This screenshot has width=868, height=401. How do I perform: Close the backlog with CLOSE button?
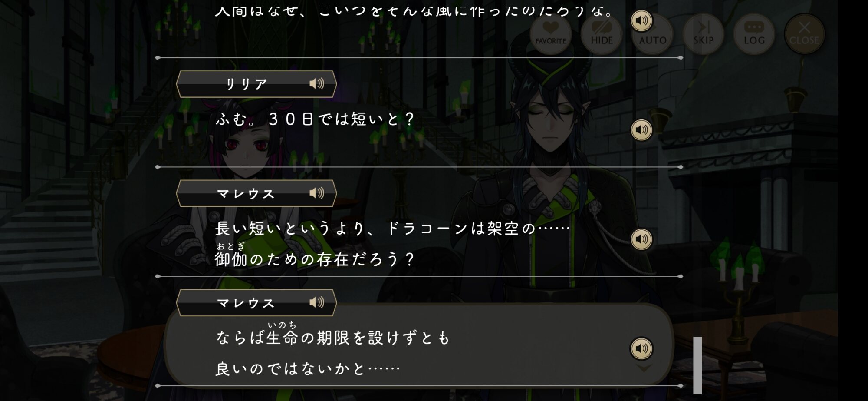point(804,34)
